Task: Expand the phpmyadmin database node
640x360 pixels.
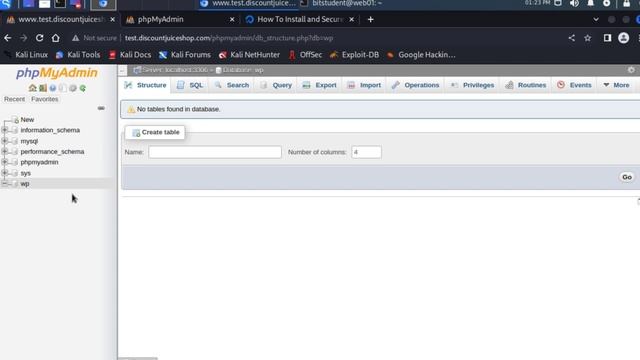Action: (4, 162)
